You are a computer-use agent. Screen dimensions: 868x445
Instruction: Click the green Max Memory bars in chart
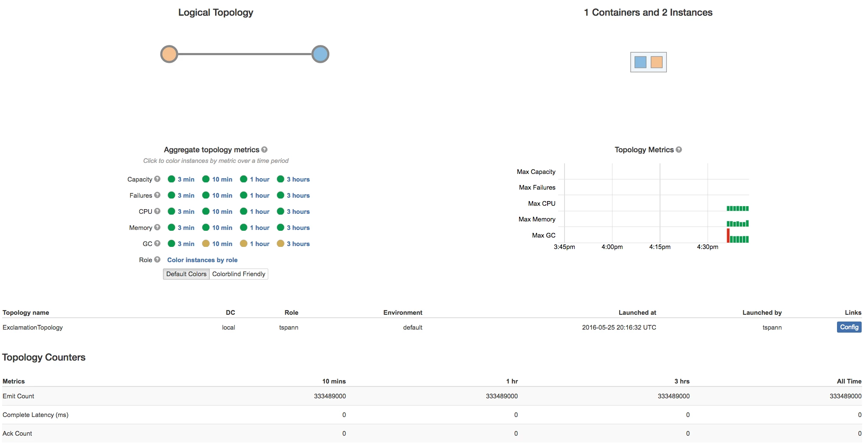pyautogui.click(x=738, y=224)
